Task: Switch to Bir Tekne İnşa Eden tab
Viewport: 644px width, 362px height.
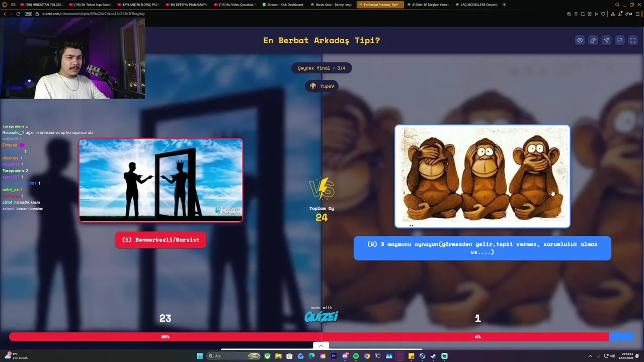Action: tap(89, 5)
